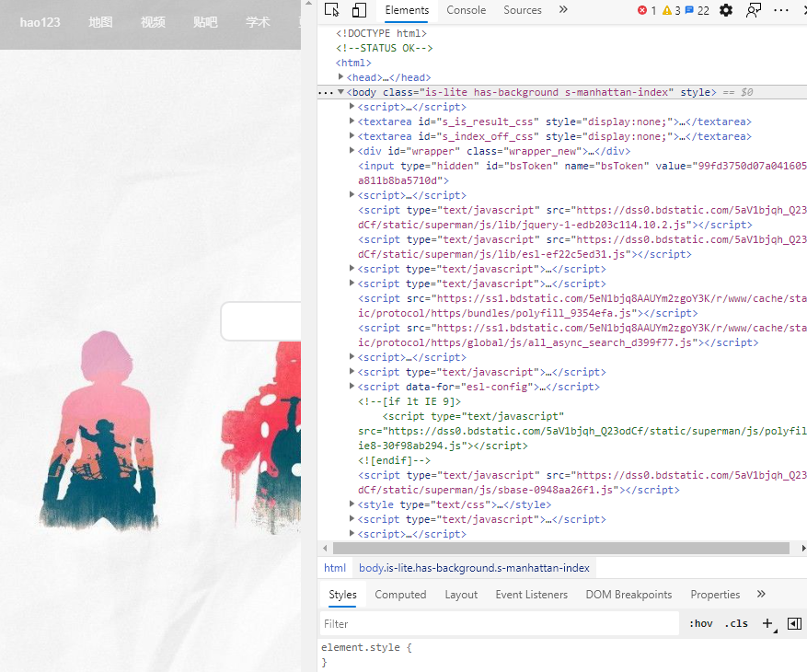Switch to the Console tab
Viewport: 807px width, 672px height.
pos(466,10)
